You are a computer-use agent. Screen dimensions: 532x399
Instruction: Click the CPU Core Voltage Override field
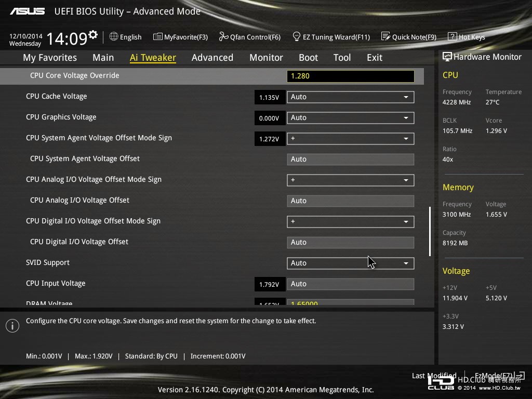pos(351,76)
